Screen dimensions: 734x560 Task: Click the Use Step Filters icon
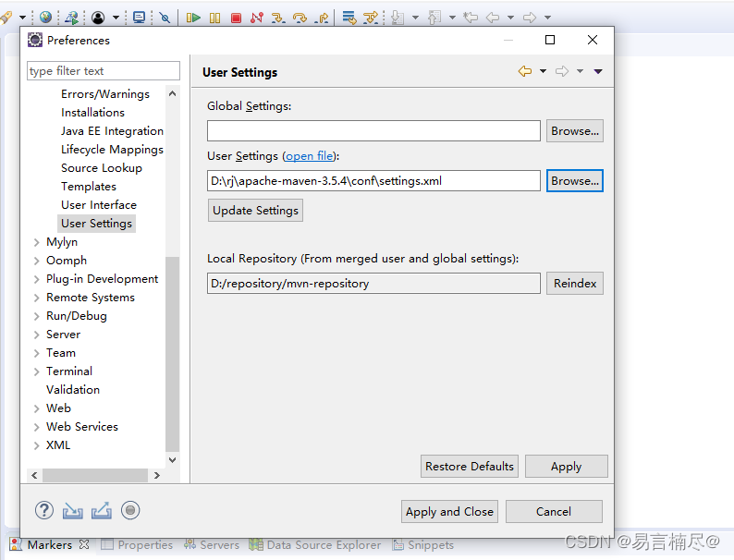371,18
